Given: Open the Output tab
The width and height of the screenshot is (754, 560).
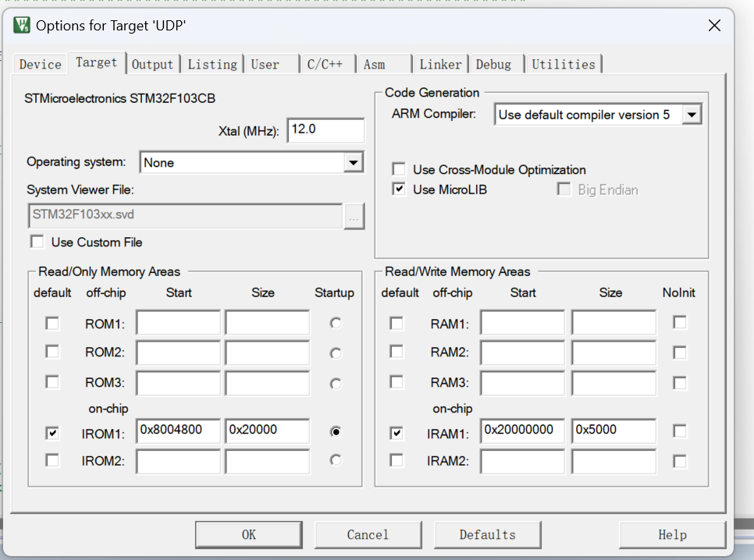Looking at the screenshot, I should [152, 65].
